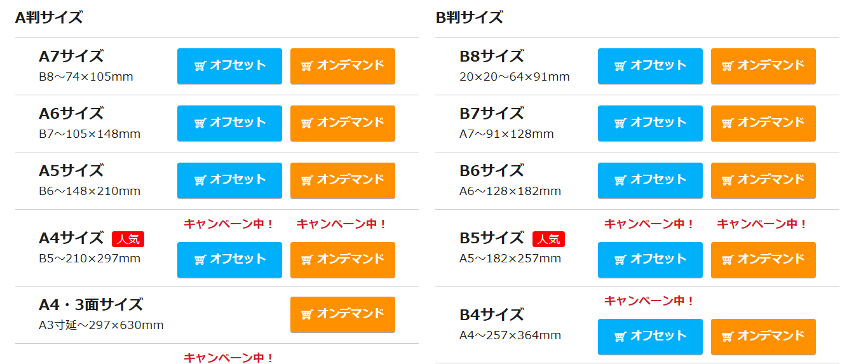The width and height of the screenshot is (868, 364).
Task: Select オンデマンド for B8サイズ
Action: (x=763, y=66)
